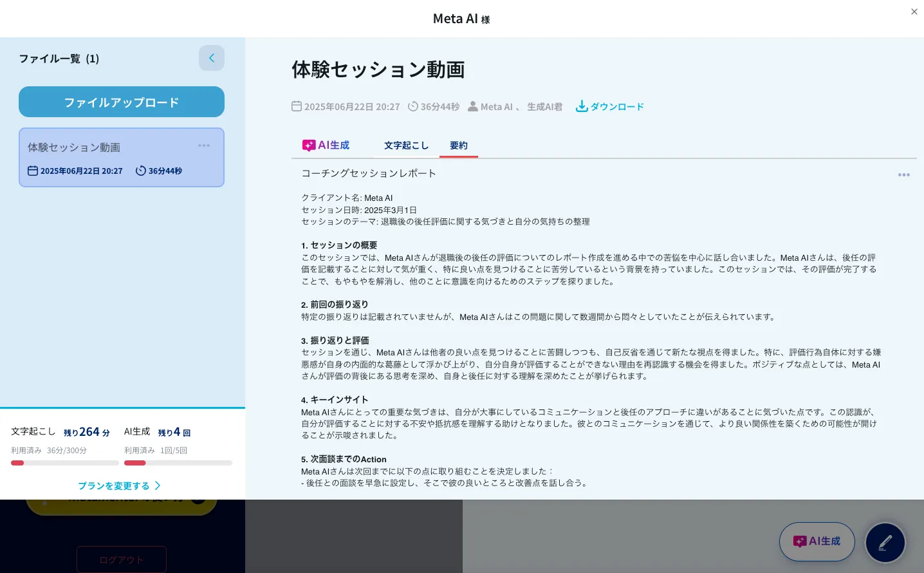
Task: Click the Meta AI 様 dialog title
Action: click(x=461, y=19)
